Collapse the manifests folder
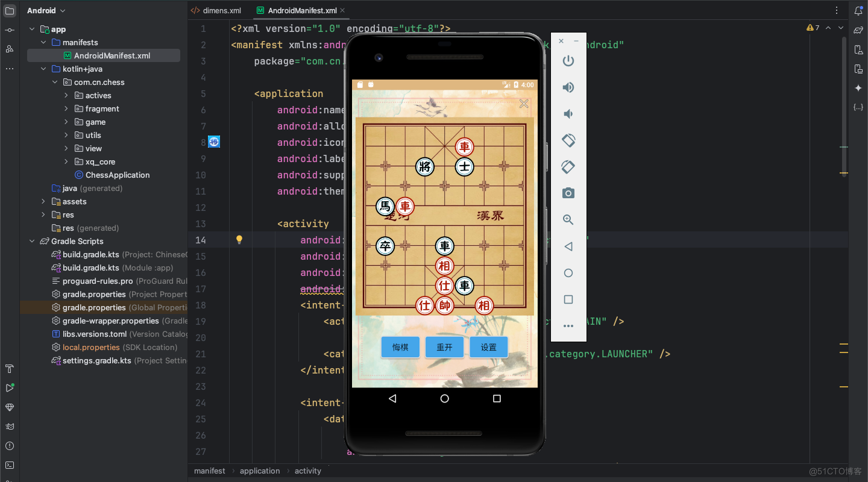The height and width of the screenshot is (482, 868). click(x=43, y=42)
